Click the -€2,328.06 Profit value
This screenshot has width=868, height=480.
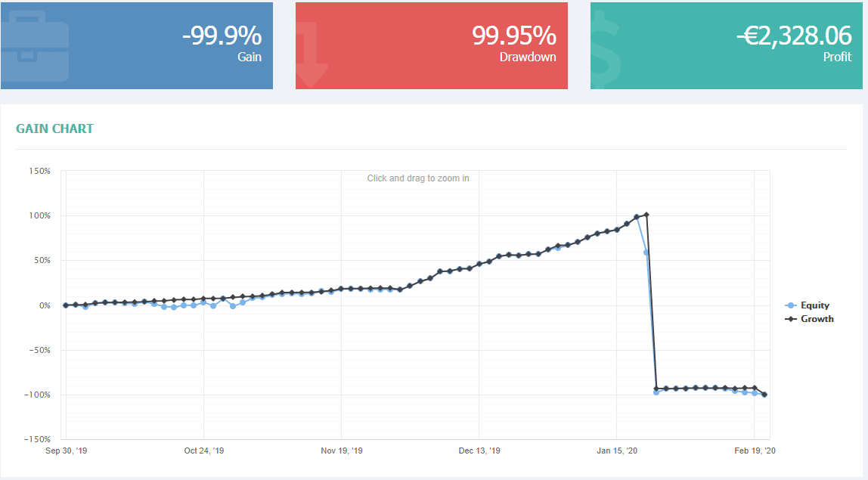point(794,36)
